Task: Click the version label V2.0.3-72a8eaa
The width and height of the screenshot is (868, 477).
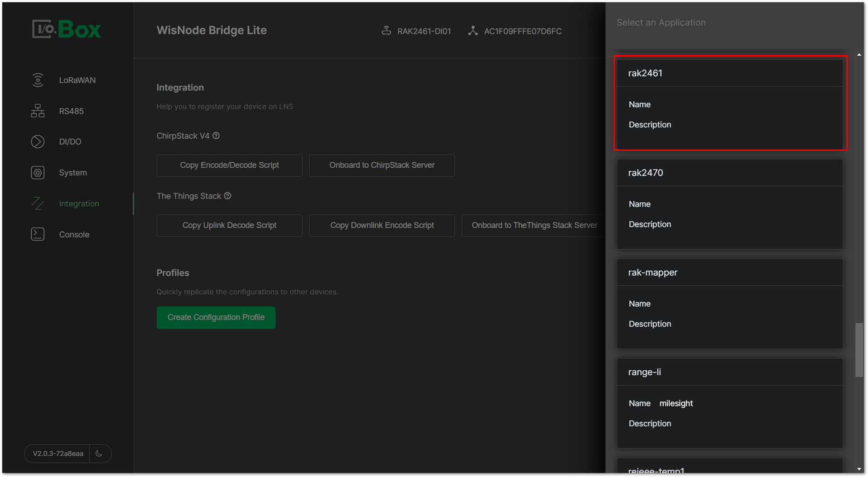Action: click(x=58, y=453)
